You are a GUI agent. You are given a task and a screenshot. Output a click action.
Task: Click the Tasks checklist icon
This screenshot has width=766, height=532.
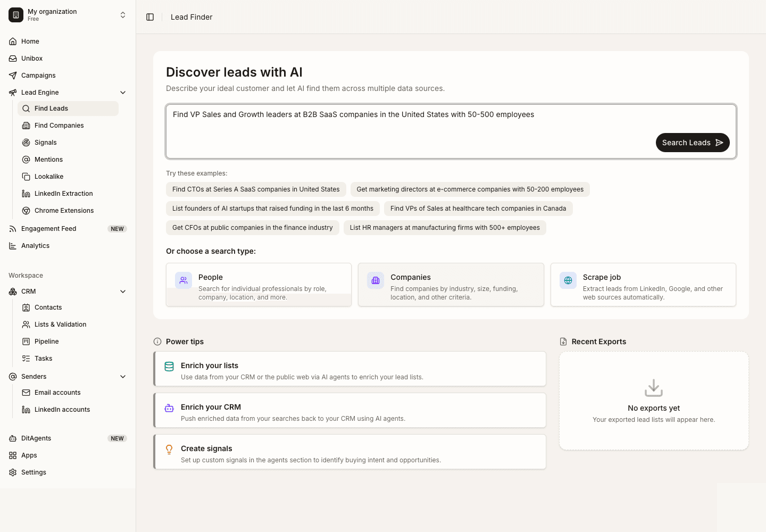pyautogui.click(x=26, y=359)
